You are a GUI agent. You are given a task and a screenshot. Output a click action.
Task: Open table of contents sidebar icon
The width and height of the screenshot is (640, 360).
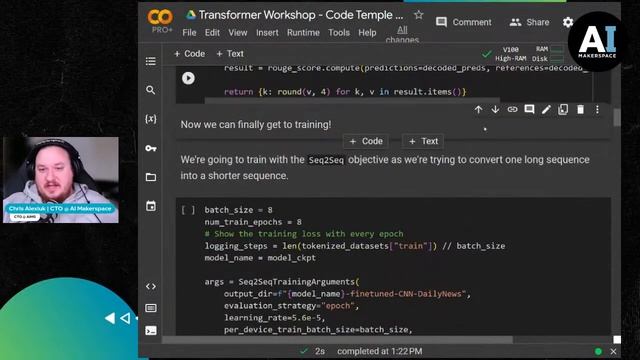coord(151,61)
